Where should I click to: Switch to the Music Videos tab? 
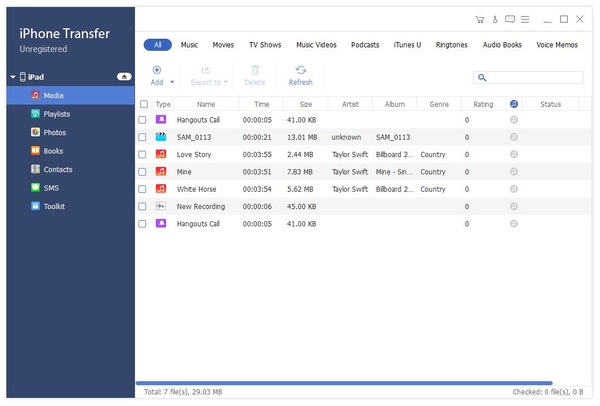click(x=316, y=45)
